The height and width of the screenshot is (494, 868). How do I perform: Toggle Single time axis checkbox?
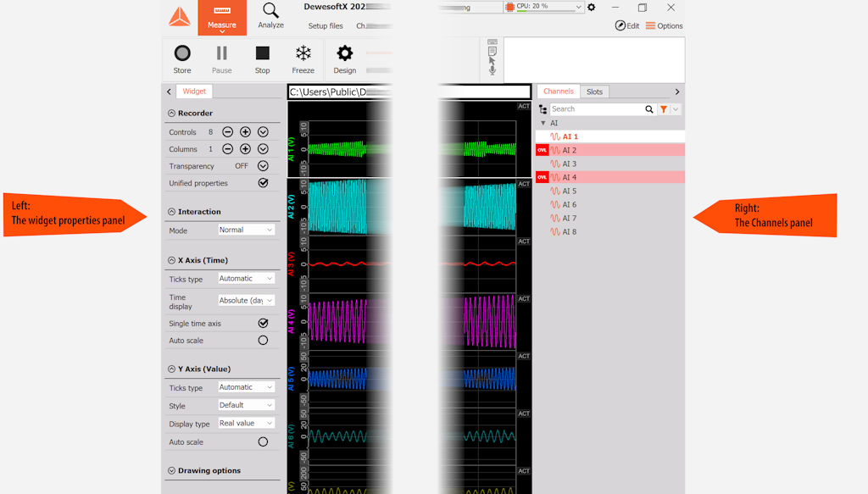click(263, 323)
